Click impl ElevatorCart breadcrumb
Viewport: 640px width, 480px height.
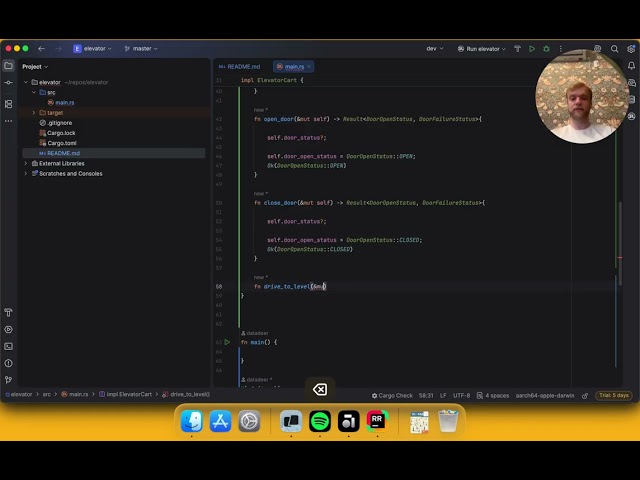[126, 394]
